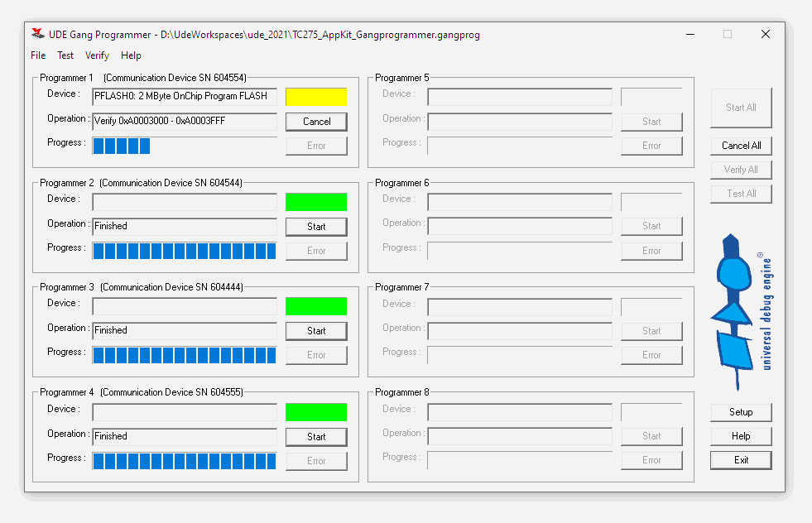Click Programmer 2 green status indicator
This screenshot has height=523, width=812.
316,202
